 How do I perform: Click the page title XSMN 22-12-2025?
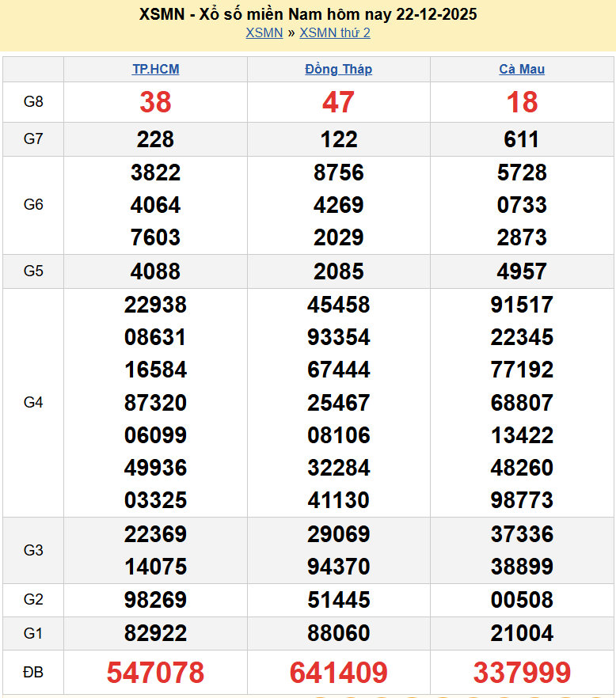(x=308, y=14)
